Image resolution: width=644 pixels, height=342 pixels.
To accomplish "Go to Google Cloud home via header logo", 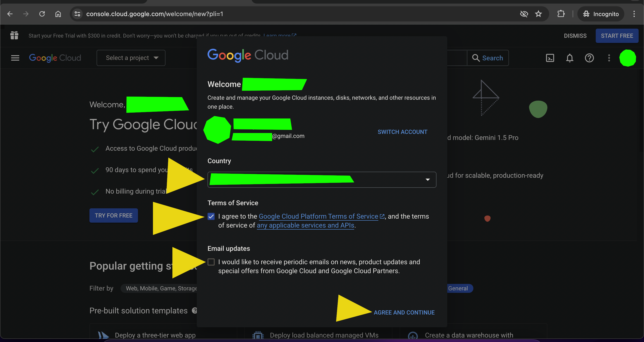I will (55, 58).
